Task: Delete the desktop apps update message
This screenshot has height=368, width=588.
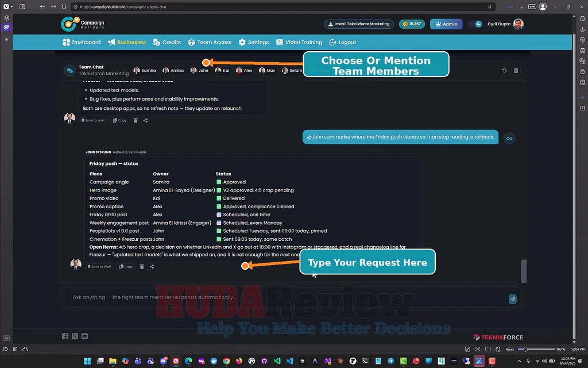Action: [136, 121]
